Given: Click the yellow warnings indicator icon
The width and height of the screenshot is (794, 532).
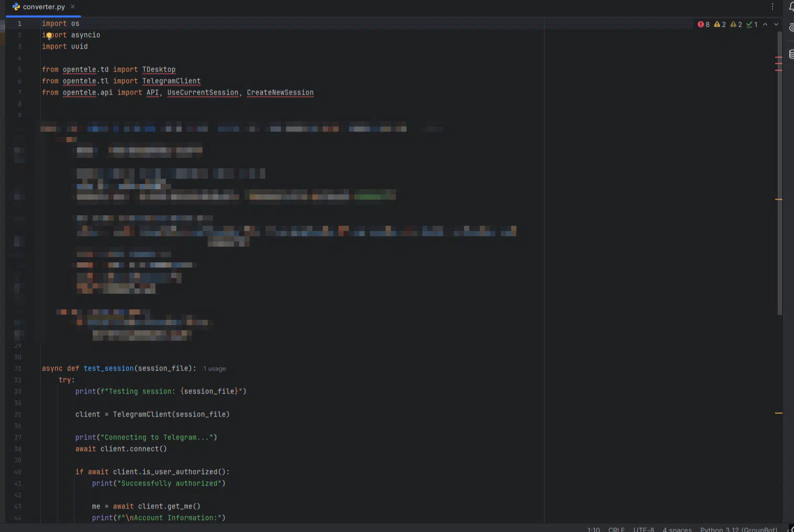Looking at the screenshot, I should pyautogui.click(x=720, y=25).
